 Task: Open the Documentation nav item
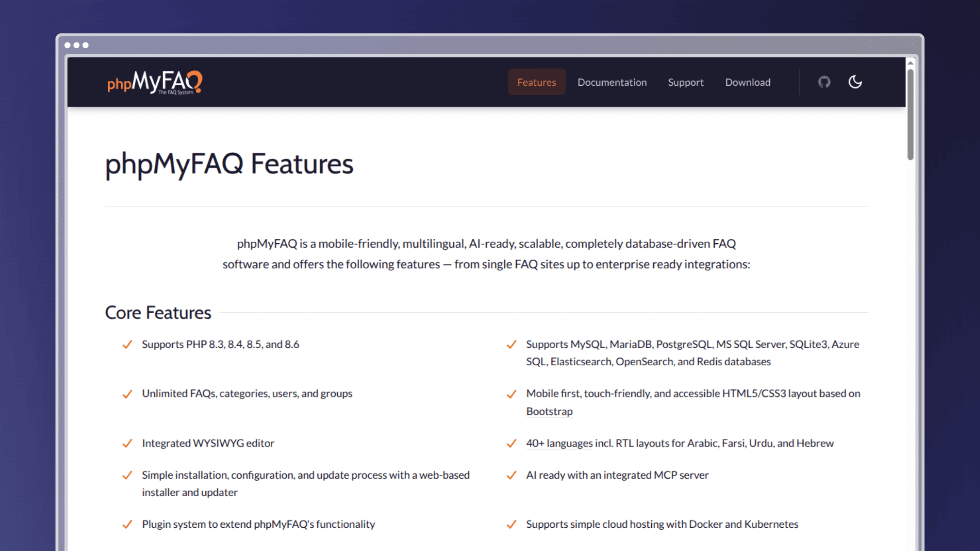click(612, 82)
